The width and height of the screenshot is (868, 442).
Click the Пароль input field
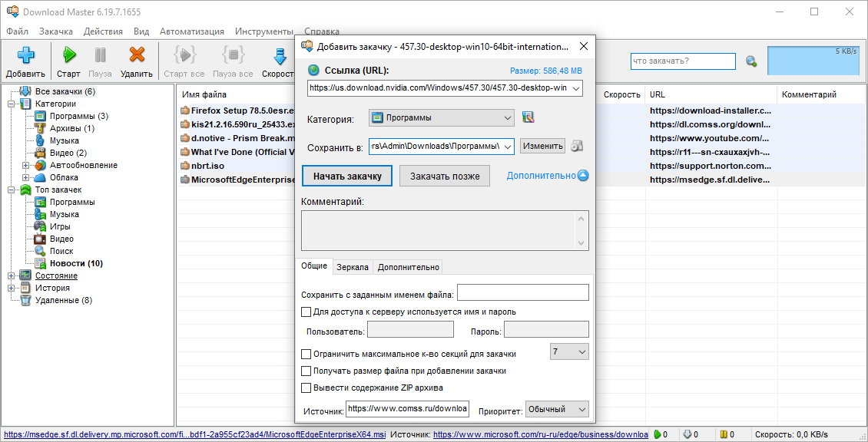click(x=546, y=331)
